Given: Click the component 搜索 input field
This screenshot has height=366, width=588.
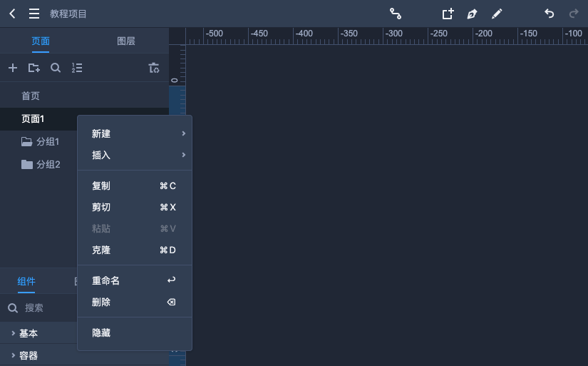Looking at the screenshot, I should [x=46, y=308].
